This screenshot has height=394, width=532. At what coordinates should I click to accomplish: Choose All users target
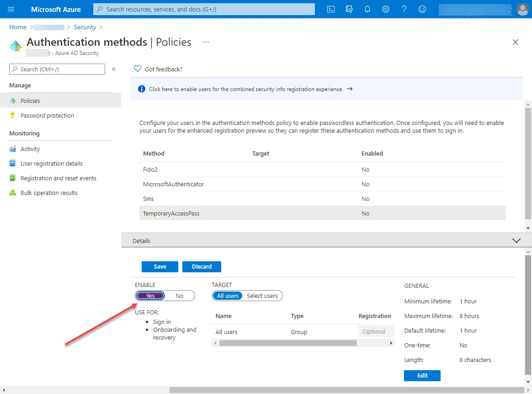pos(228,296)
